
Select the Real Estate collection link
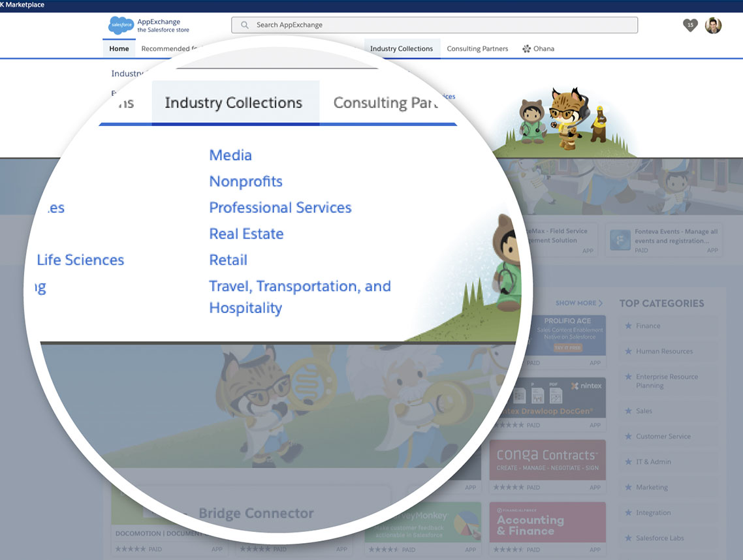tap(246, 234)
